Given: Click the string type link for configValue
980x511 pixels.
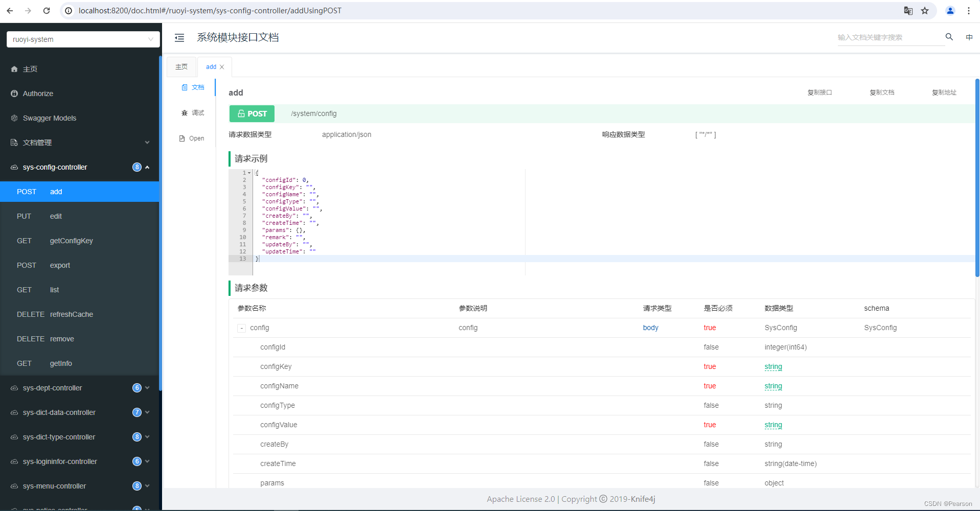Looking at the screenshot, I should click(773, 425).
